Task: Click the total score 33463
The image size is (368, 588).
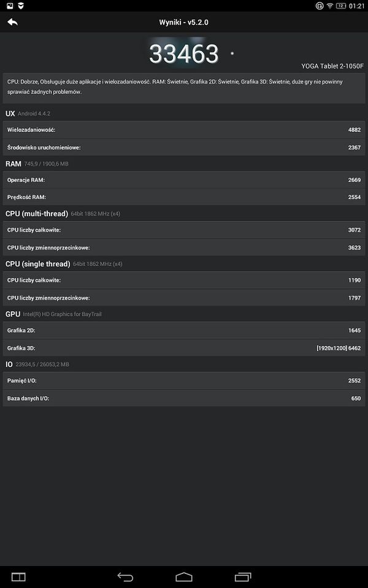Action: click(184, 54)
